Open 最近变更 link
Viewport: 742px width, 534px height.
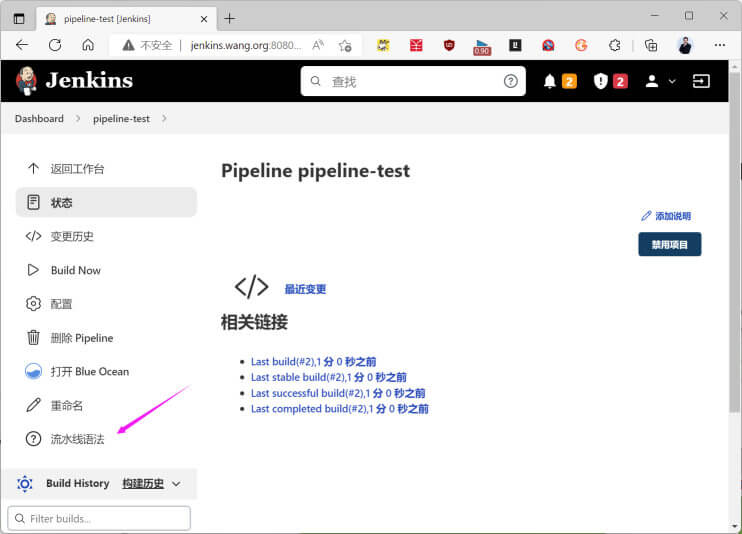[x=305, y=289]
